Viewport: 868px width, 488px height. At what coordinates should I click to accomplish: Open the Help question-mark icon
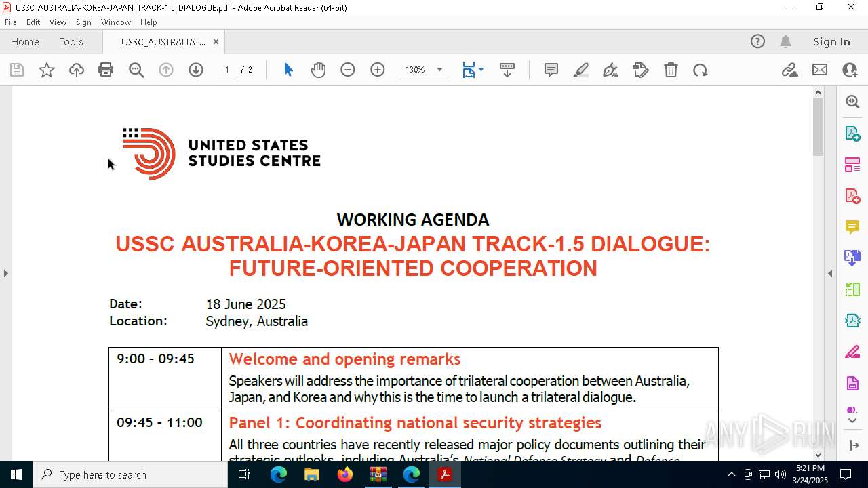(757, 41)
